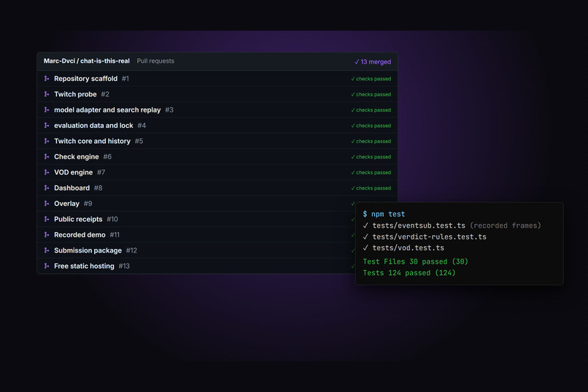
Task: Click the #1 number on Repository scaffold
Action: pyautogui.click(x=125, y=79)
